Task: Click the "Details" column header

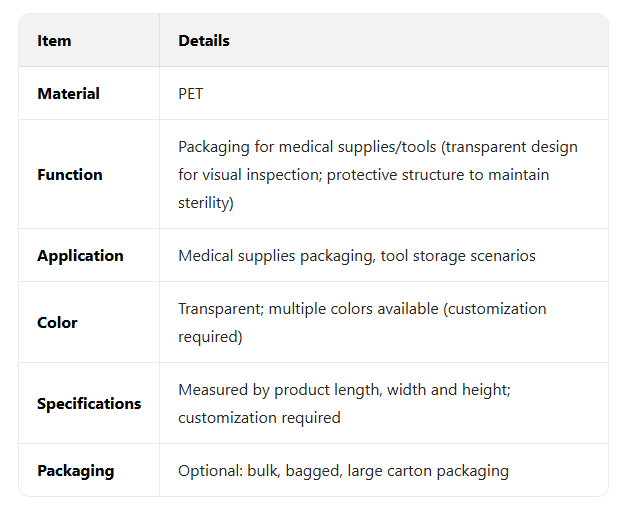Action: (x=204, y=41)
